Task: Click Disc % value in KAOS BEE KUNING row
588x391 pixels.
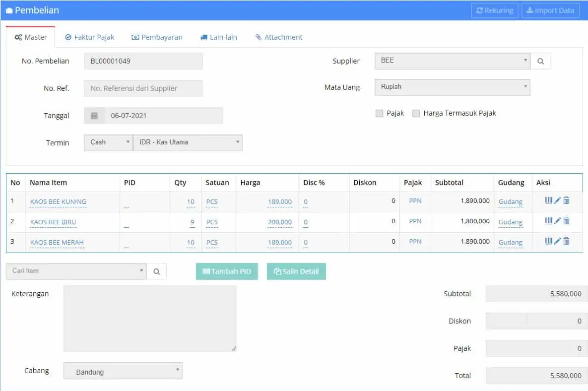Action: pyautogui.click(x=306, y=201)
